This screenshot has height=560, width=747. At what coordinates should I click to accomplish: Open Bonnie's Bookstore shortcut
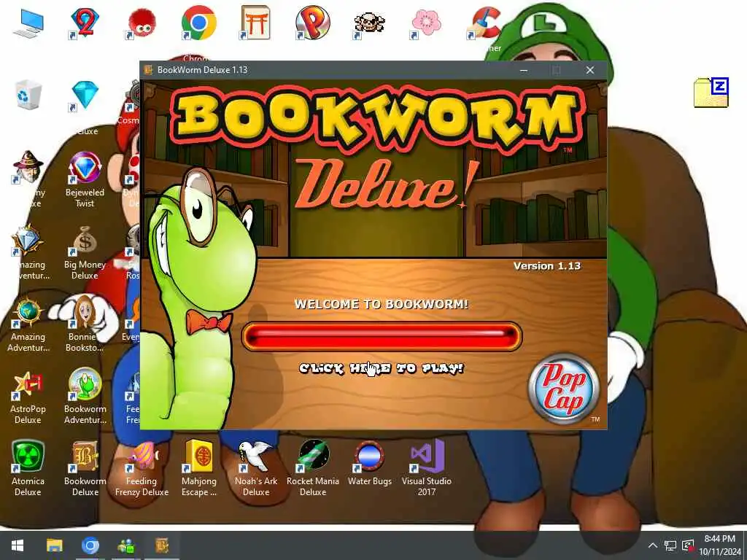click(x=85, y=324)
